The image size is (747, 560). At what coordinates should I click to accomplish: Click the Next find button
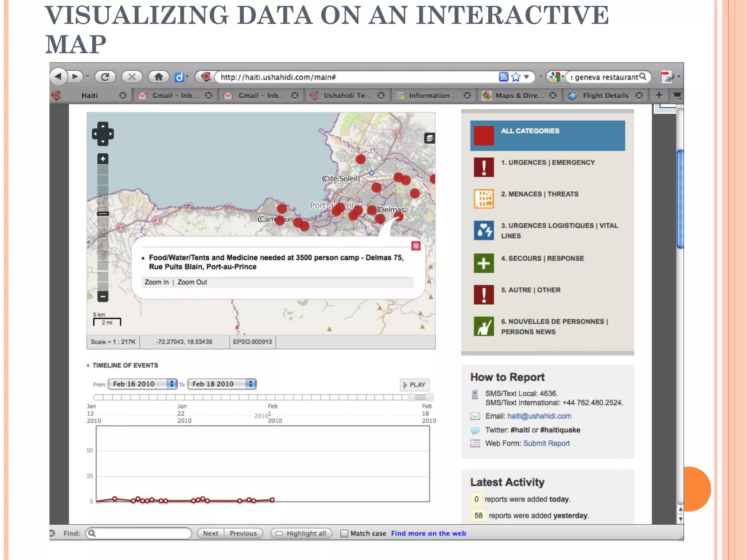210,533
